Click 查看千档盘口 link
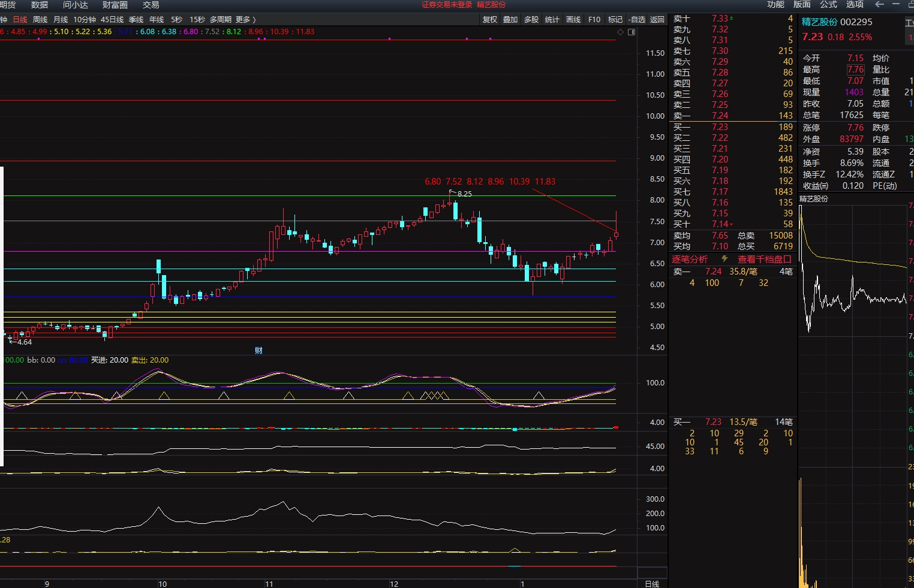The height and width of the screenshot is (588, 914). [764, 259]
